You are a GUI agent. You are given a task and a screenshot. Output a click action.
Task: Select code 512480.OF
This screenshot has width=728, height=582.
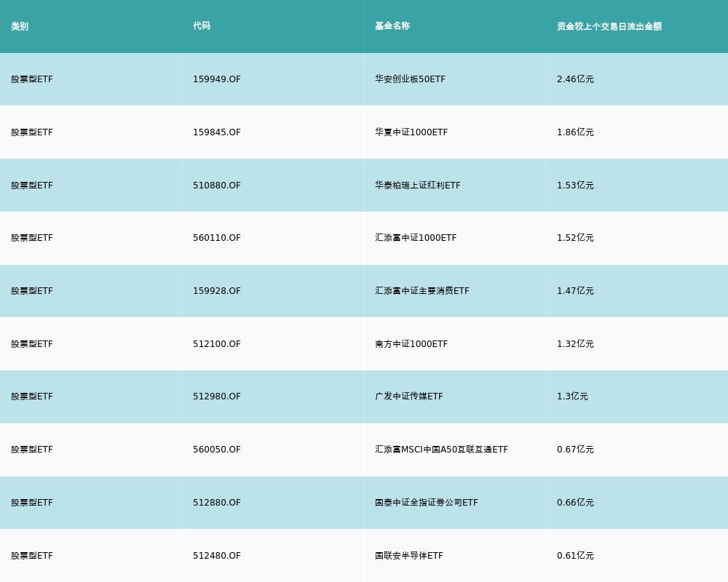217,556
